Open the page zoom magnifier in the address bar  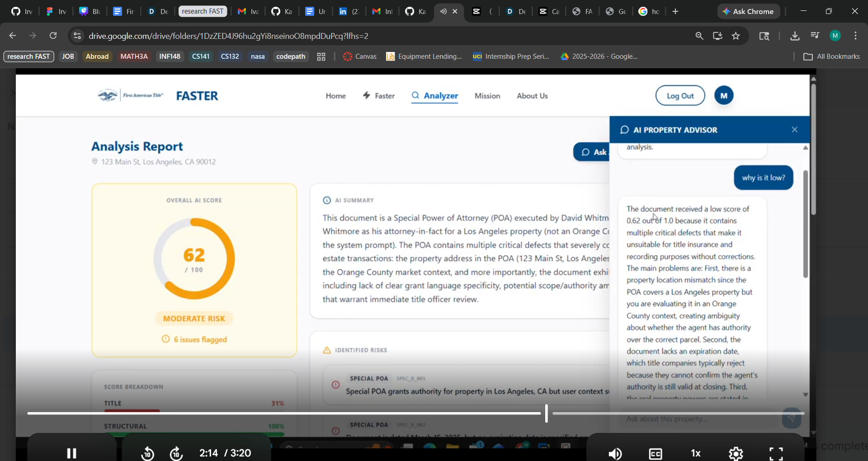(699, 36)
